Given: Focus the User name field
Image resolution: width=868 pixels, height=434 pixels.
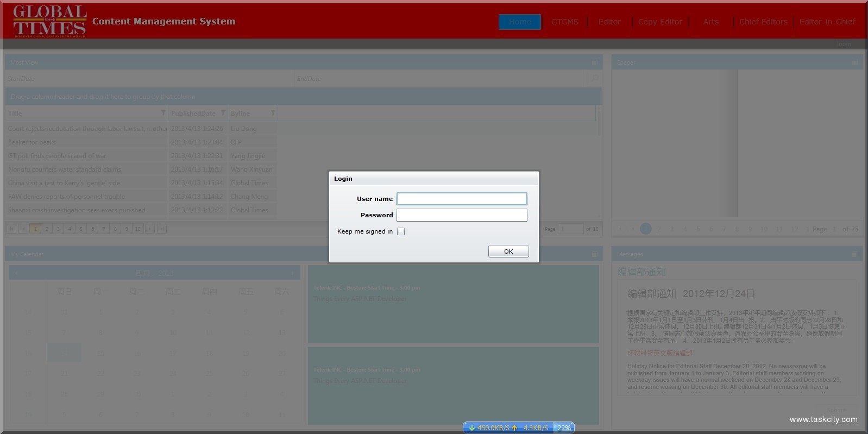Looking at the screenshot, I should click(462, 199).
